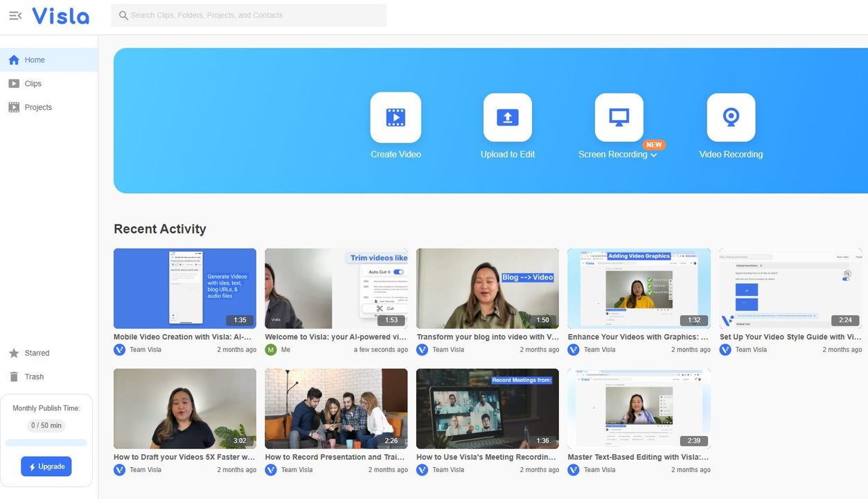This screenshot has width=868, height=499.
Task: Open the Transform your blog video thumbnail
Action: [488, 288]
